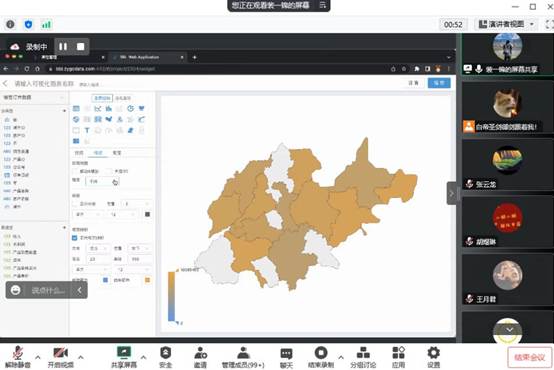
Task: Click the emoji face in the 说点什么 bar
Action: pos(16,290)
